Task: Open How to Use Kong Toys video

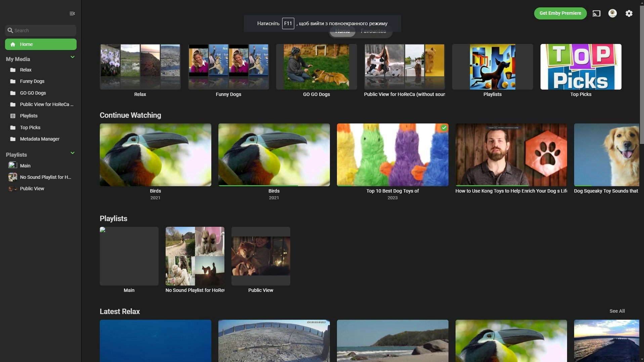Action: click(511, 155)
